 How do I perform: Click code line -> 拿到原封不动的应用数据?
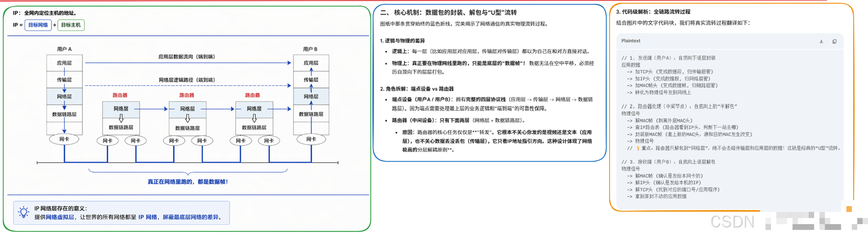657,196
